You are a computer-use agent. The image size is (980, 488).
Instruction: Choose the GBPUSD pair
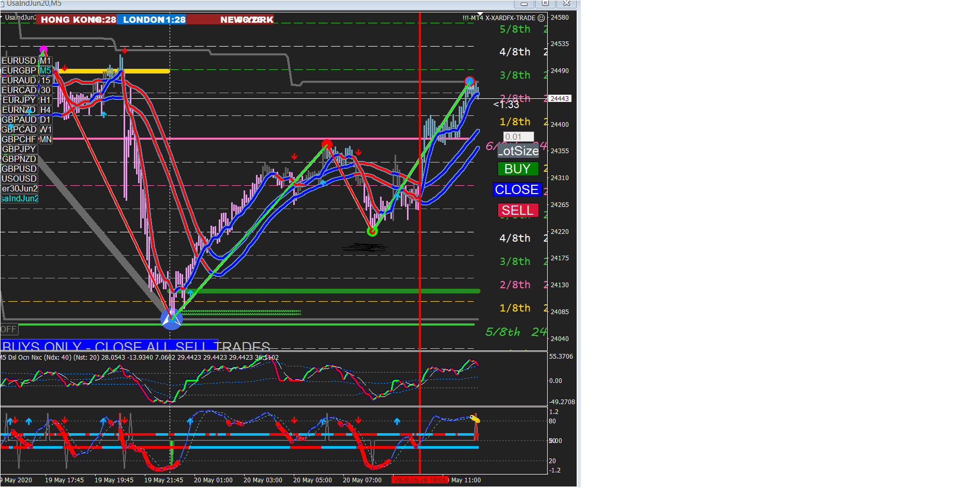19,169
